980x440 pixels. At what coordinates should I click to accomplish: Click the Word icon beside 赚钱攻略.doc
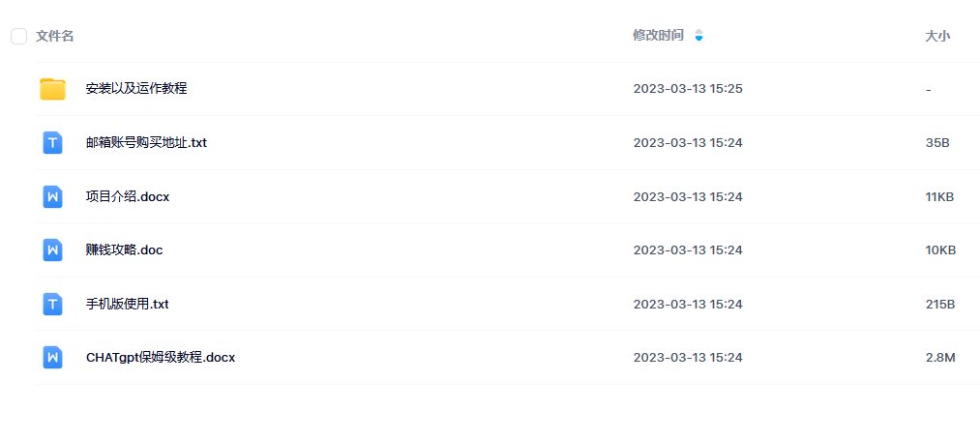(x=52, y=250)
